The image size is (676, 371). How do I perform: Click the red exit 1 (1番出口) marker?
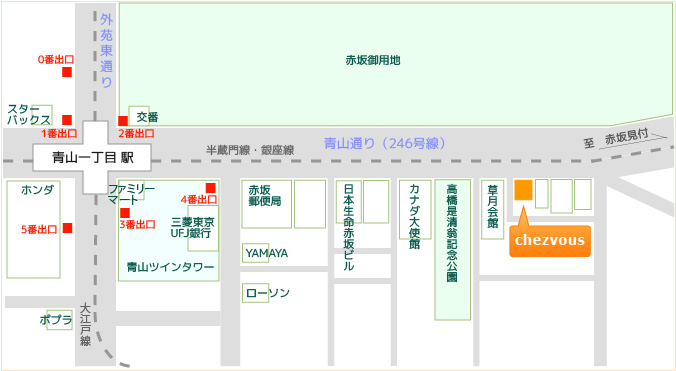pyautogui.click(x=67, y=120)
